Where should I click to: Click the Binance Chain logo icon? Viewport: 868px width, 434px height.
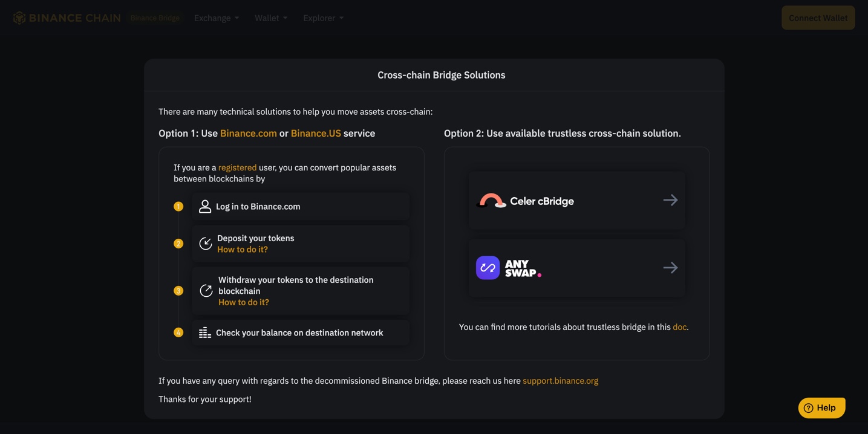(x=19, y=18)
